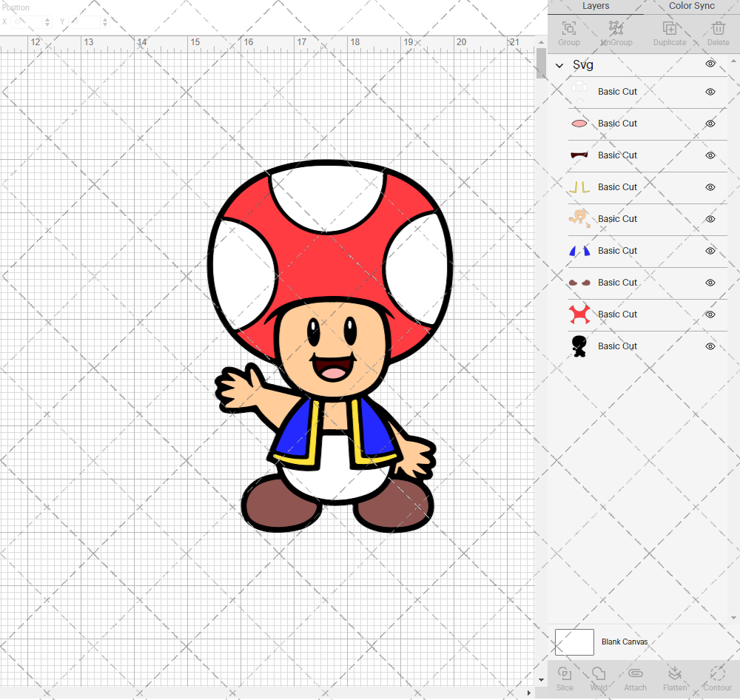Click the canvas scroll down arrow

click(x=541, y=680)
